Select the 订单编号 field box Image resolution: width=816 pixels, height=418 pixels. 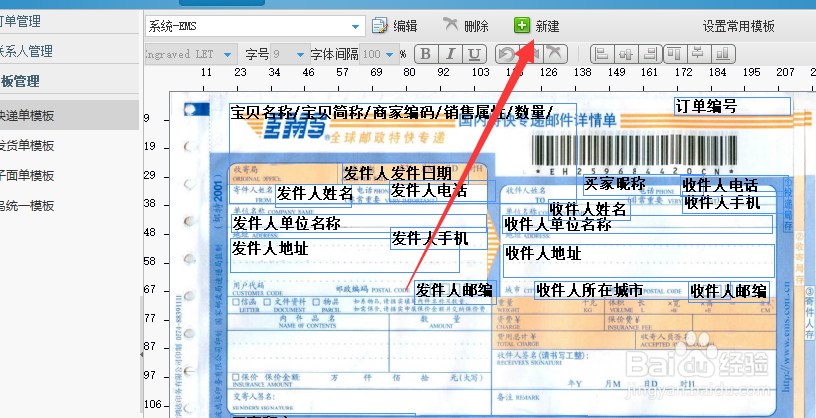(x=733, y=106)
